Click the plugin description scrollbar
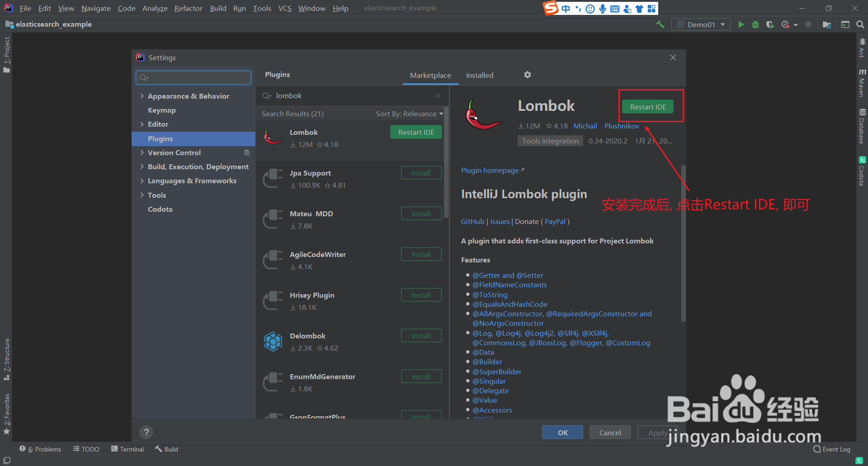868x466 pixels. [x=684, y=243]
